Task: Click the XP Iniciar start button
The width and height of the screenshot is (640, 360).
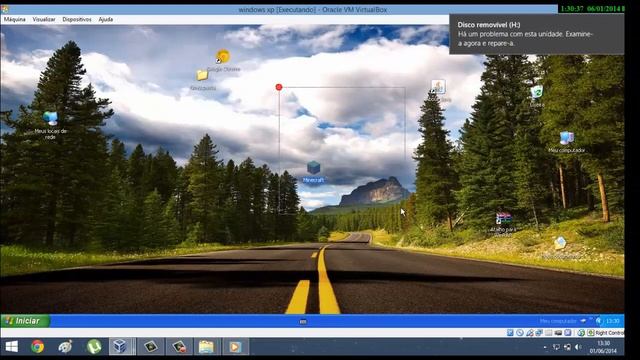Action: tap(25, 321)
